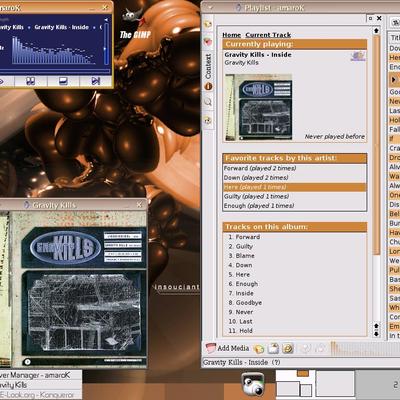Switch to the second desktop in pager
Viewport: 400px width, 400px height.
pos(335,384)
